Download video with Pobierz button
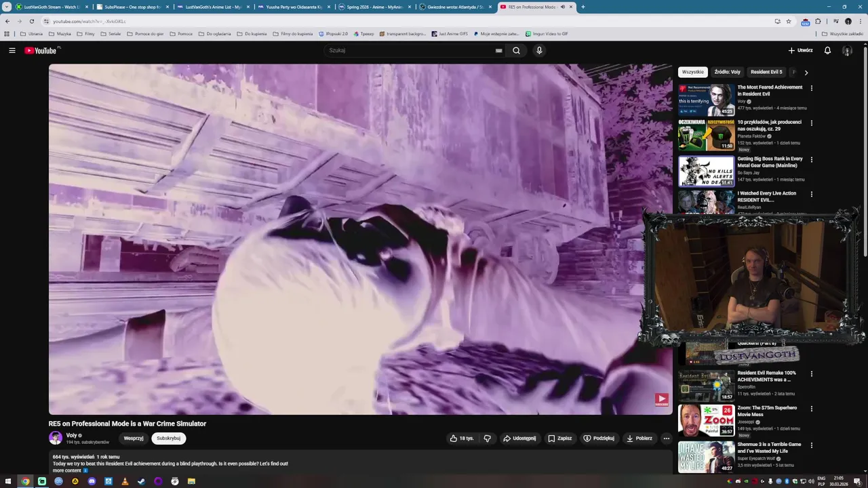The width and height of the screenshot is (868, 488). [639, 439]
